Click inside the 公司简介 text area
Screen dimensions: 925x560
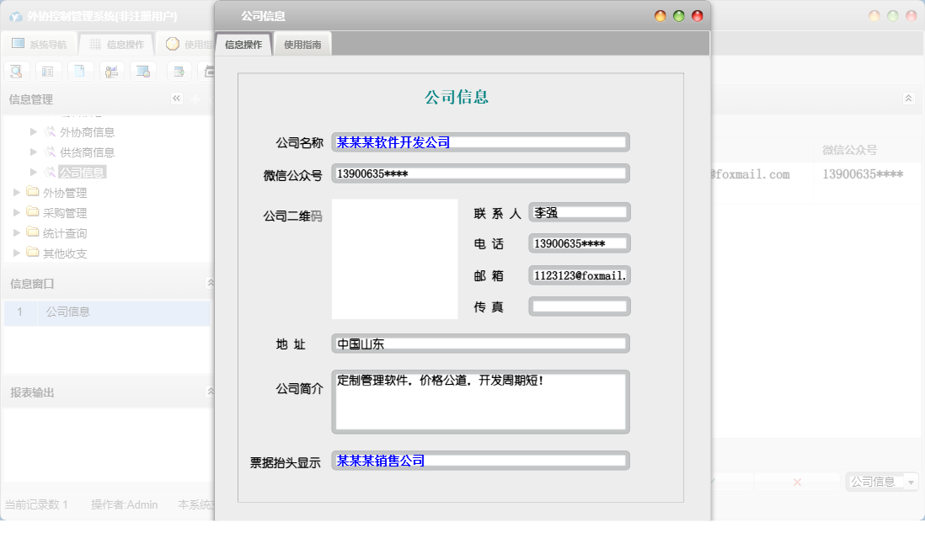pyautogui.click(x=480, y=402)
